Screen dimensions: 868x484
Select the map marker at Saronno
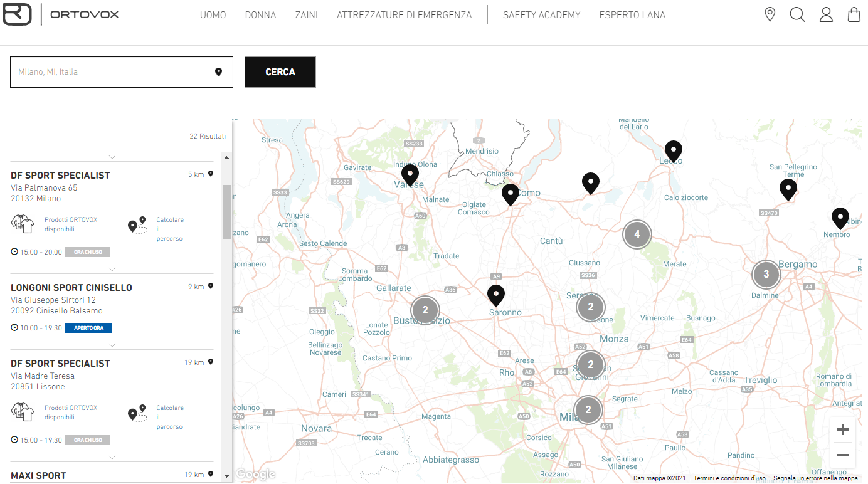496,295
